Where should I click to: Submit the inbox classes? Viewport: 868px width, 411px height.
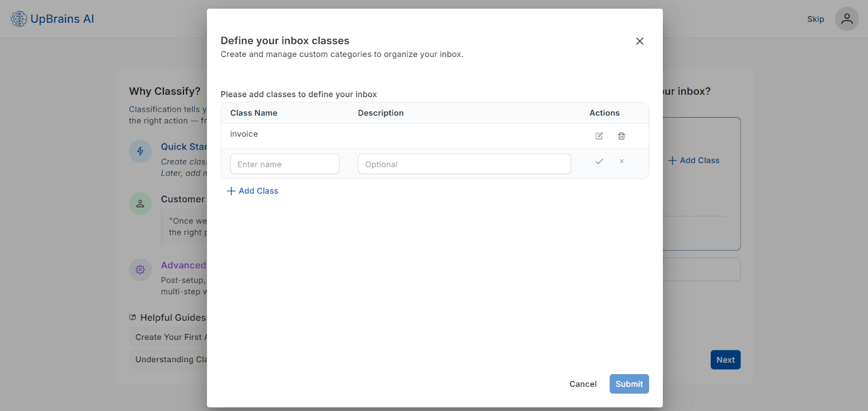(x=629, y=384)
